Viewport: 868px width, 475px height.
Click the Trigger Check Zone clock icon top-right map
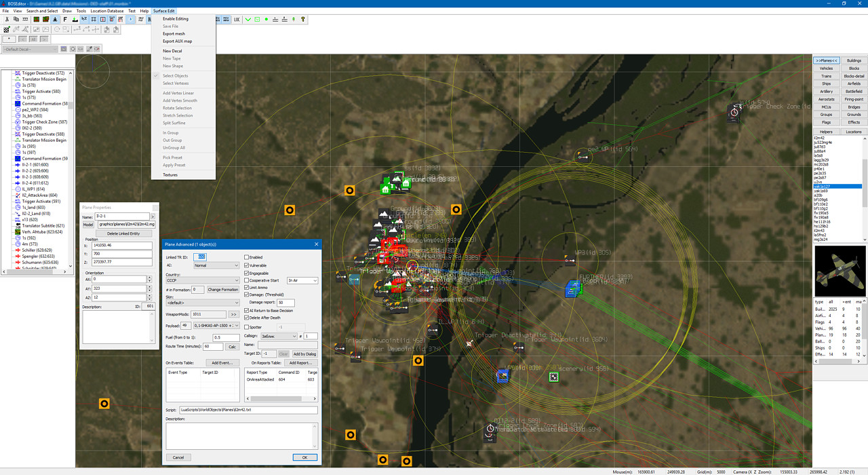pyautogui.click(x=734, y=113)
